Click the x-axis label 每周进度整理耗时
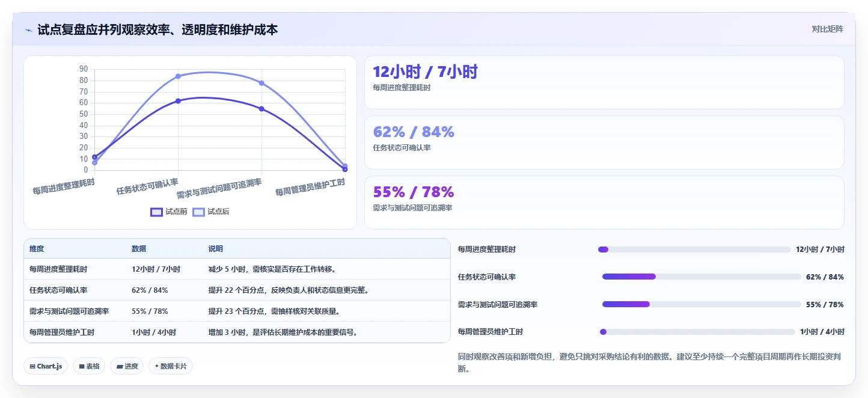This screenshot has width=868, height=398. [x=64, y=186]
